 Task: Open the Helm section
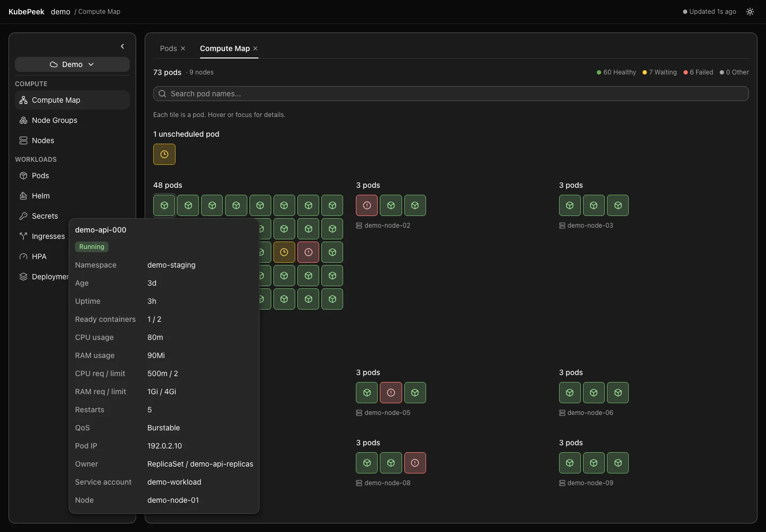[72, 196]
